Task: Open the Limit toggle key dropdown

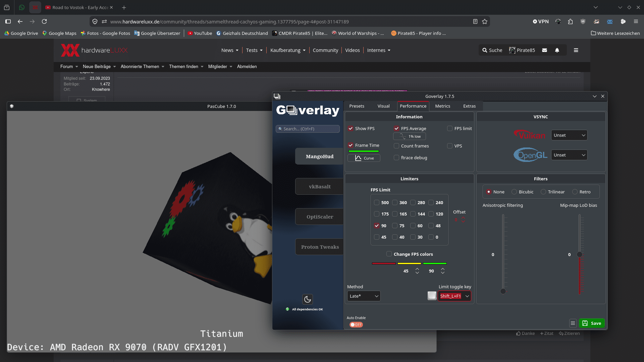Action: tap(467, 296)
